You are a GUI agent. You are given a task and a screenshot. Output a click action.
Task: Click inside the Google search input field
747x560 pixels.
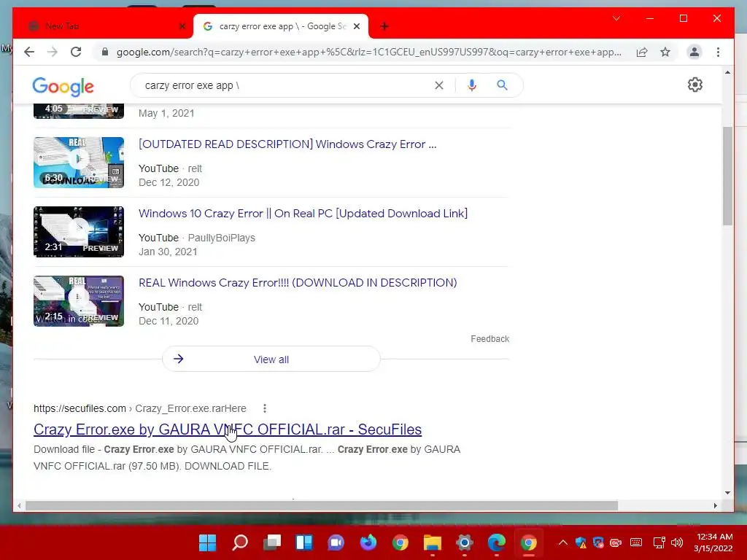pos(286,85)
